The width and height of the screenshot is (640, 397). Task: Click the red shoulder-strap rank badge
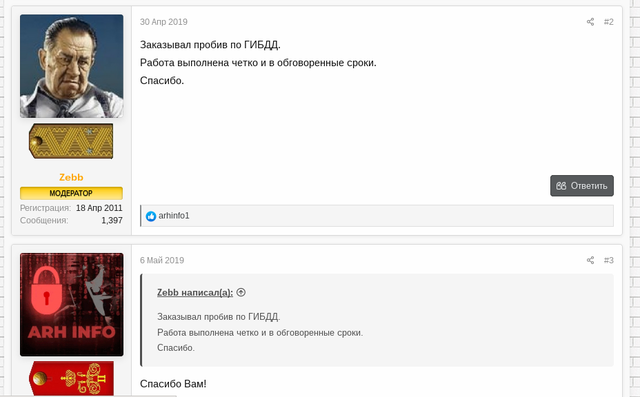point(71,378)
